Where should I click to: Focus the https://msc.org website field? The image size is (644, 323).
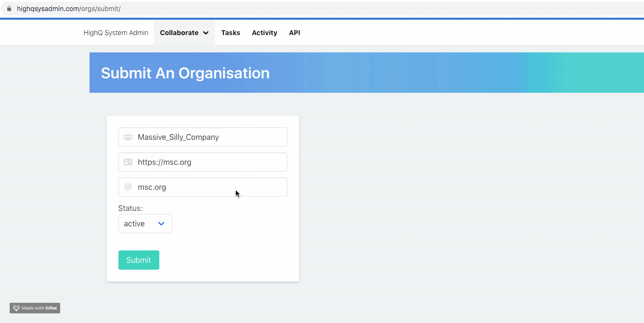[209, 162]
